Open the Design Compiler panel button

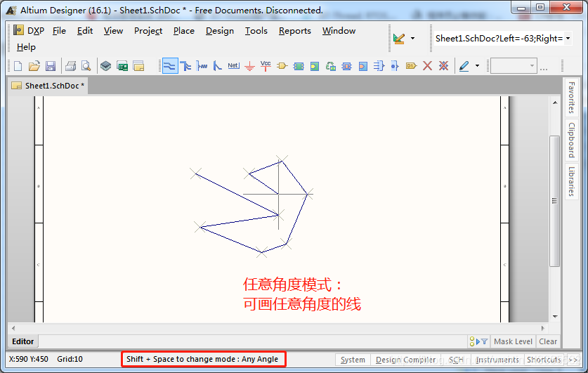(x=406, y=360)
